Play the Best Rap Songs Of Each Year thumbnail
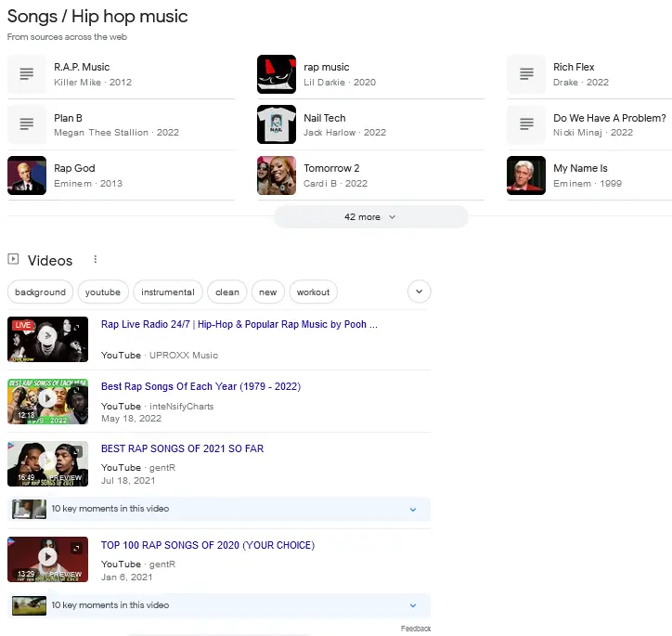 [x=47, y=402]
